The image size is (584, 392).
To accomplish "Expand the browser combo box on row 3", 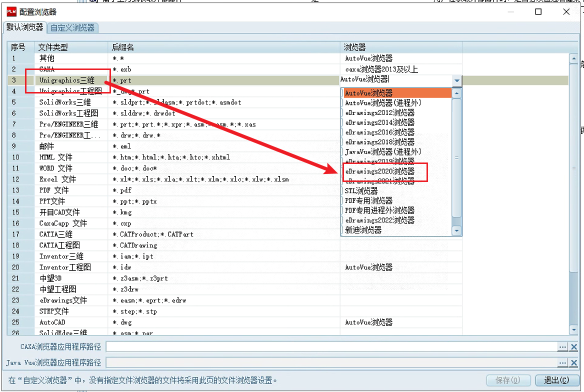I will click(456, 80).
